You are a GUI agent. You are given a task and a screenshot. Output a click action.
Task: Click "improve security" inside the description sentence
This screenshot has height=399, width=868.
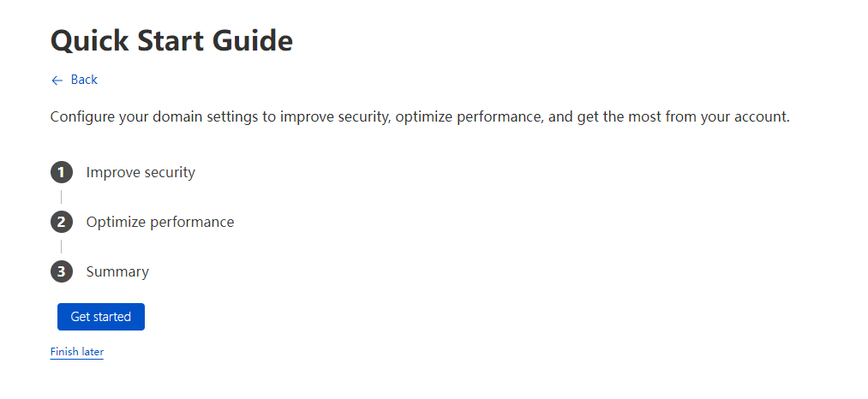click(x=335, y=116)
